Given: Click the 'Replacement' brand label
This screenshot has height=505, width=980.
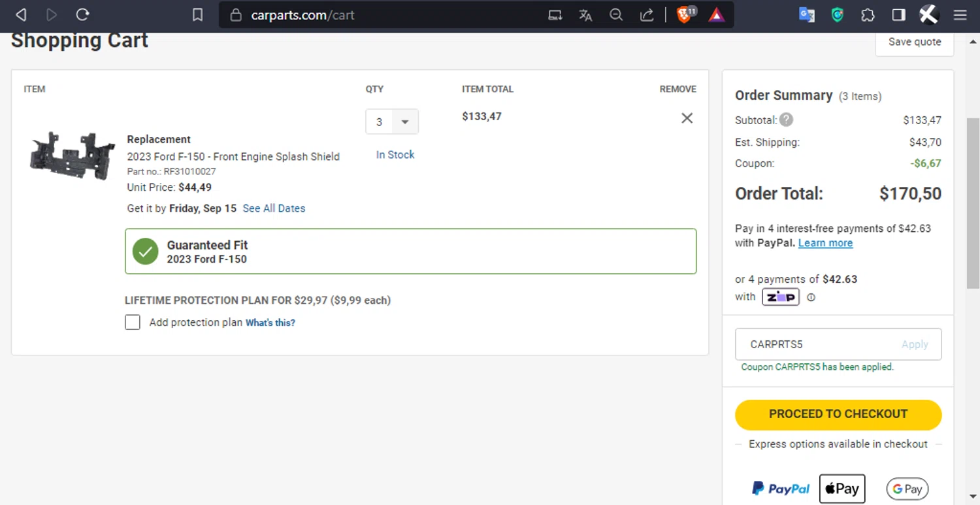Looking at the screenshot, I should pos(159,139).
